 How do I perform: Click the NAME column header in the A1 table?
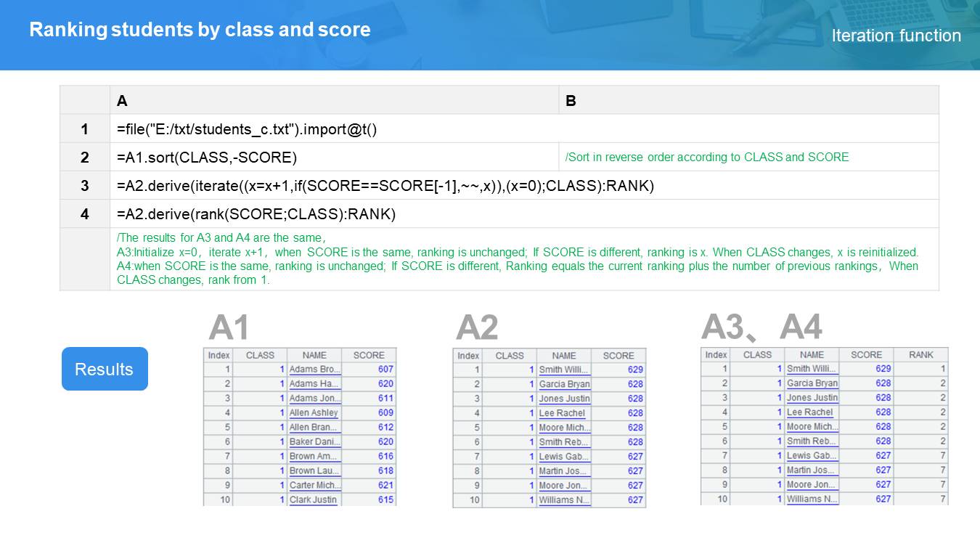tap(314, 355)
